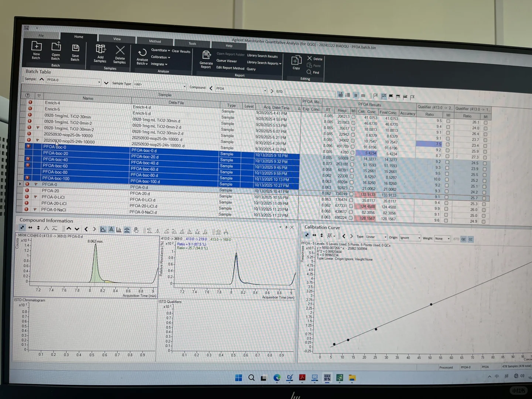Autoscale X axis in Compound Information toolbar
Viewport: 532px width, 399px height.
pyautogui.click(x=30, y=228)
